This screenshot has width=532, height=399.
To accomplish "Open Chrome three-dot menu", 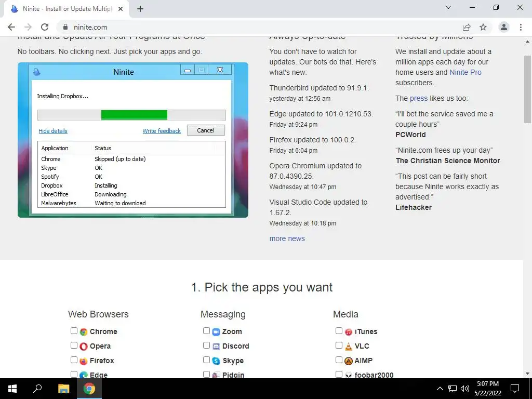I will [x=521, y=27].
